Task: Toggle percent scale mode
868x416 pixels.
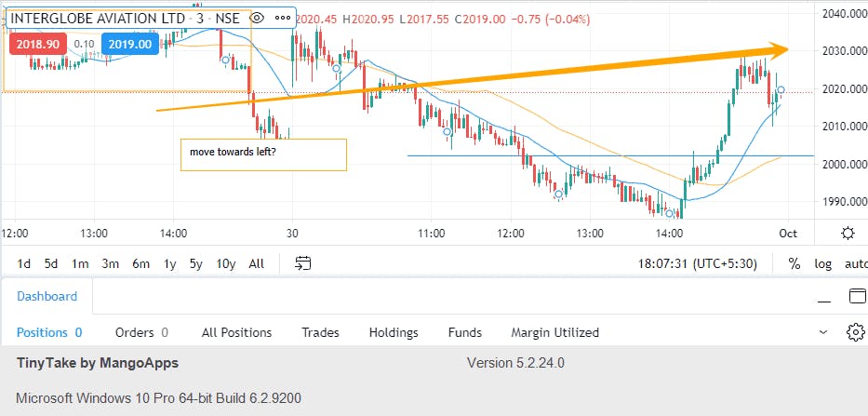Action: (795, 263)
